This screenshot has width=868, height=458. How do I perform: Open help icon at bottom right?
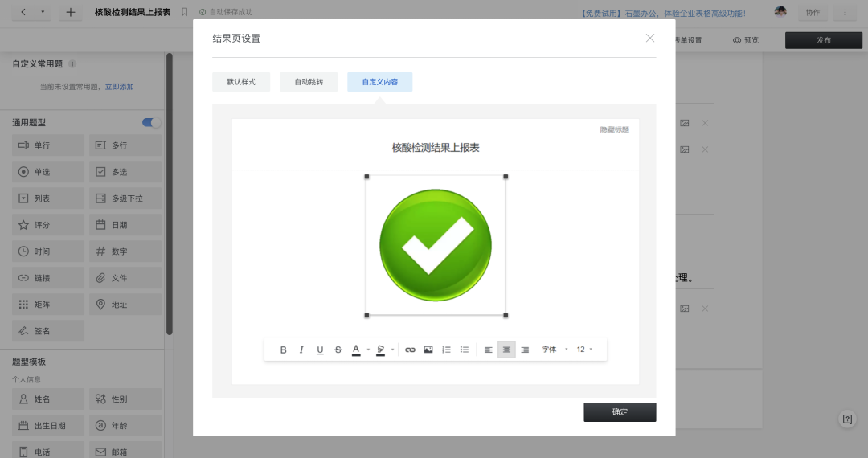pos(848,419)
